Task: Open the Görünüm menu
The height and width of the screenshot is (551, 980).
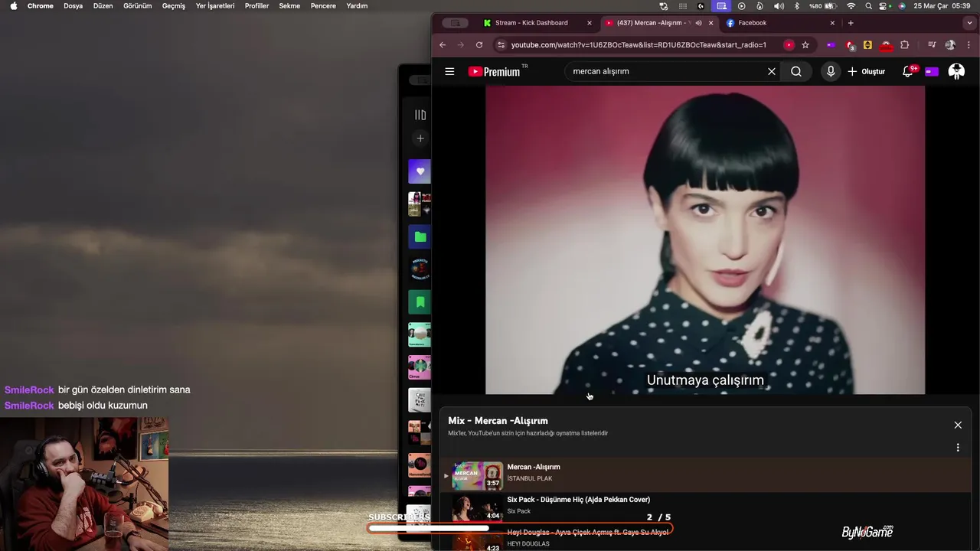Action: (x=138, y=5)
